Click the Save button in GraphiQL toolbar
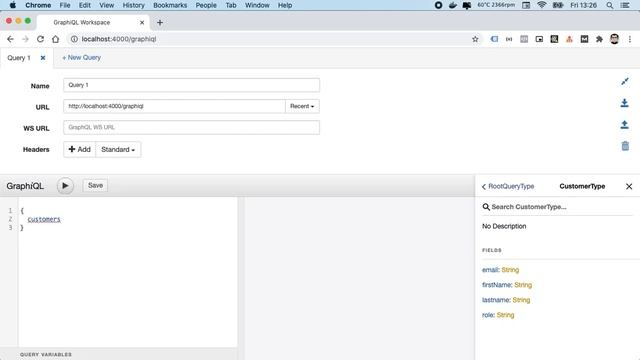 (x=95, y=185)
